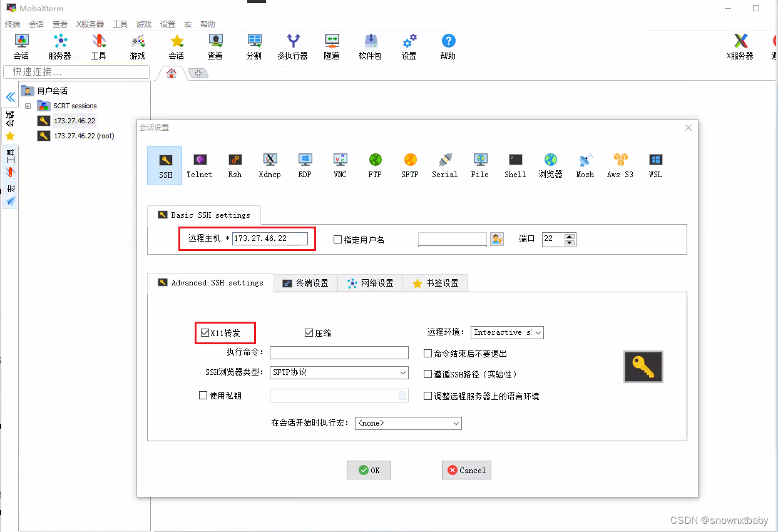The width and height of the screenshot is (778, 532).
Task: Open the 工具 (Tools) toolbar icon
Action: click(99, 47)
